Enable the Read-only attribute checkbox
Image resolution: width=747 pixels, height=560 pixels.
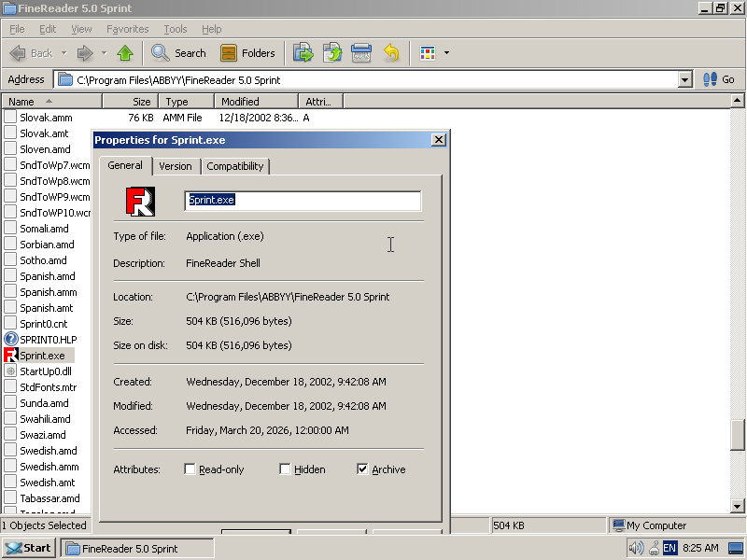pos(190,469)
